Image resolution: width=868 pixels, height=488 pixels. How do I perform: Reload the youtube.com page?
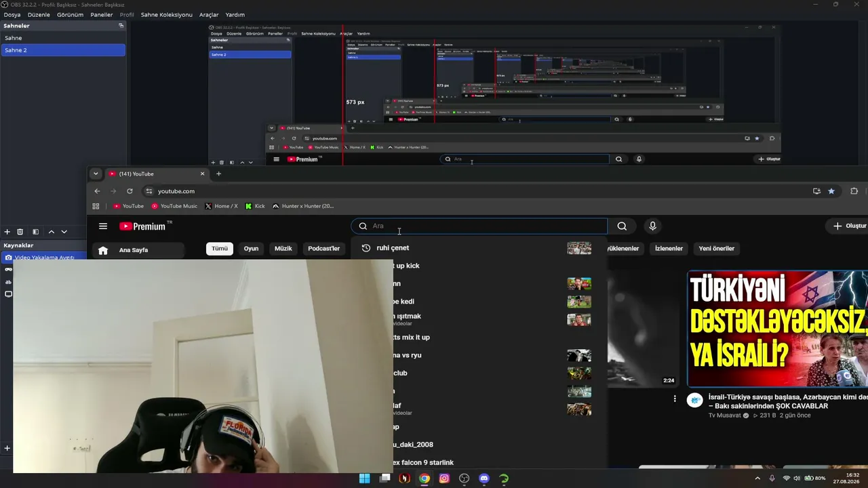coord(130,191)
